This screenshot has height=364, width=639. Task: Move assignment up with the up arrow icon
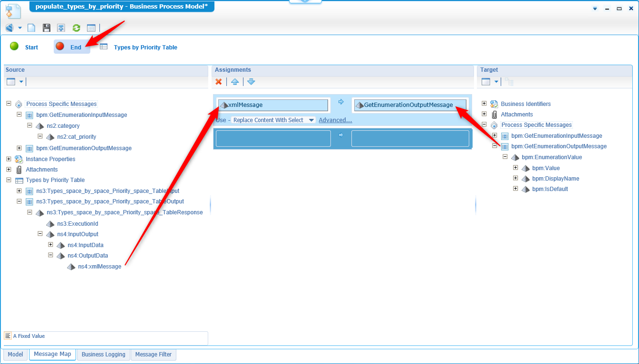(234, 82)
